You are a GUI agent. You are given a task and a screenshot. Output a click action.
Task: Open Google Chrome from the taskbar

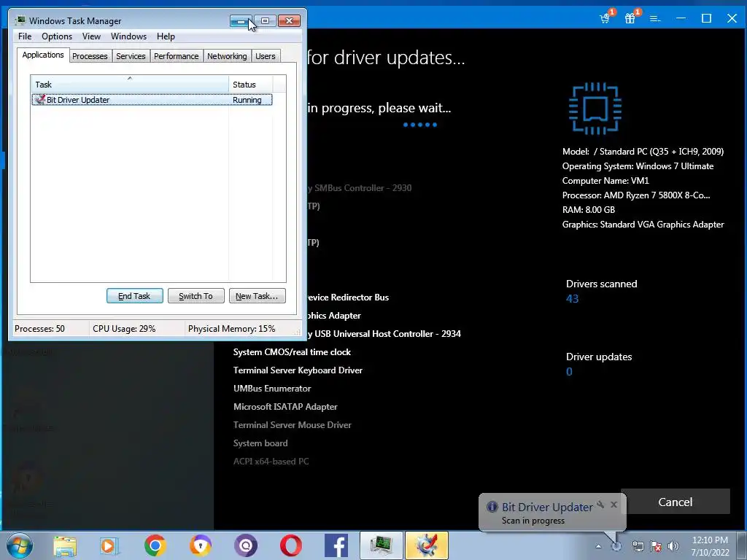155,545
